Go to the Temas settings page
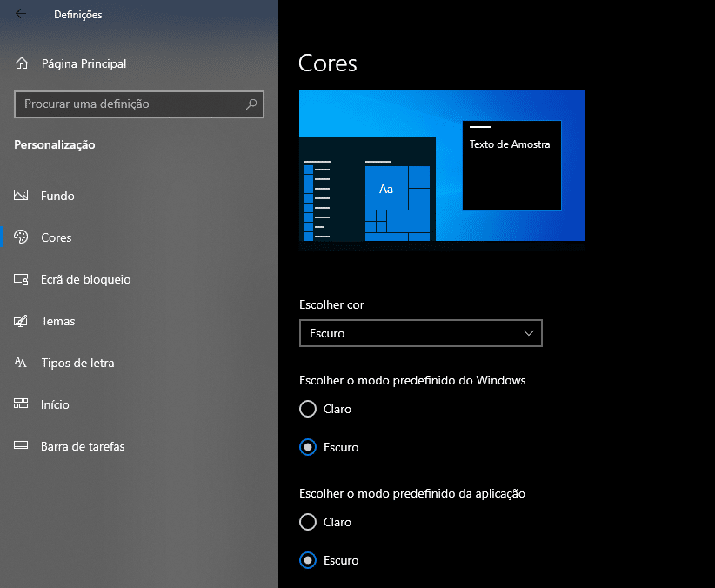 click(x=139, y=321)
